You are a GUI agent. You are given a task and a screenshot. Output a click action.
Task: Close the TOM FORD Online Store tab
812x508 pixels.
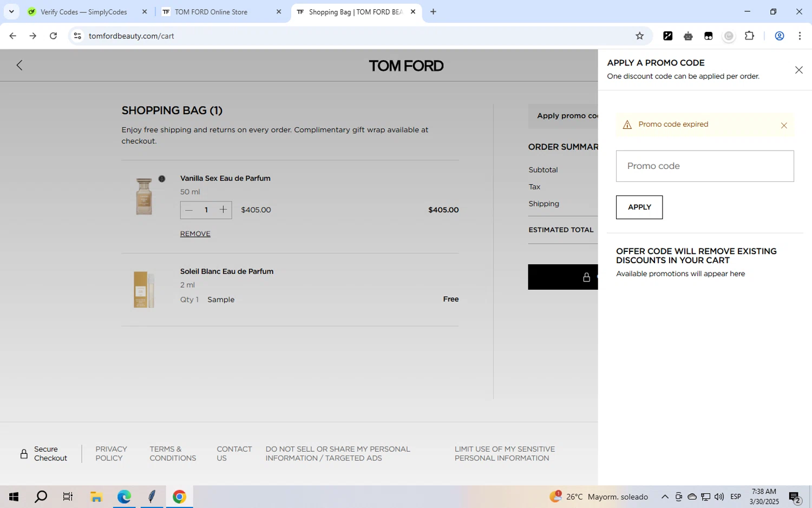click(x=279, y=12)
